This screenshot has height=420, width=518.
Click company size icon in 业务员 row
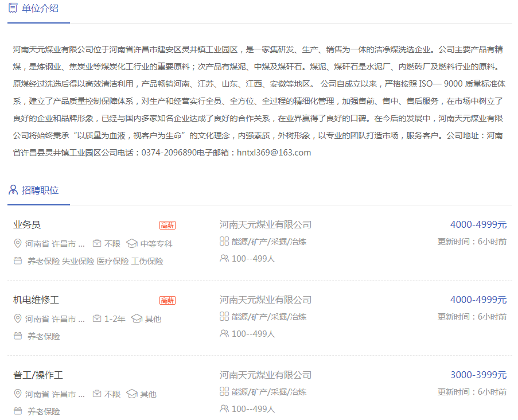pyautogui.click(x=224, y=258)
